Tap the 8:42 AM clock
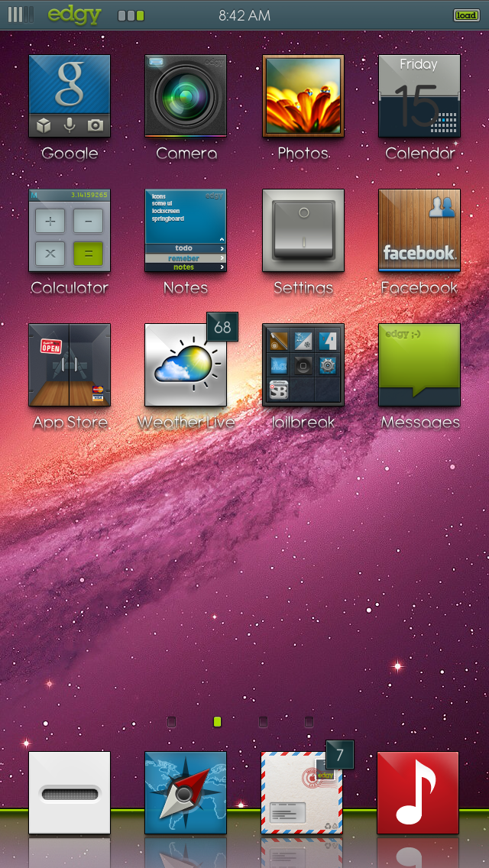The height and width of the screenshot is (868, 489). pyautogui.click(x=244, y=15)
